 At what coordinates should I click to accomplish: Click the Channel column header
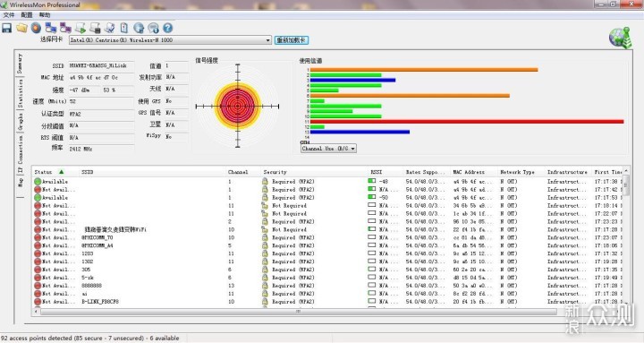point(238,172)
